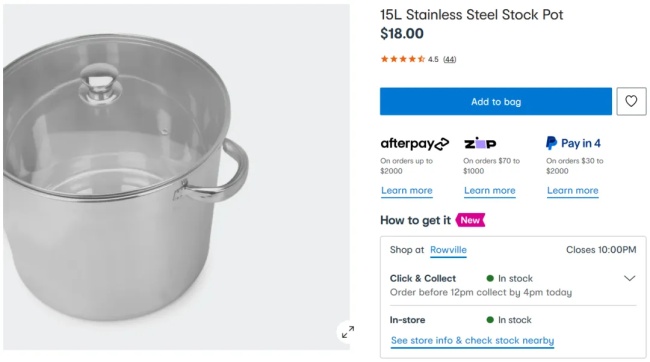Select the In-store availability row
The width and height of the screenshot is (650, 362).
(513, 320)
